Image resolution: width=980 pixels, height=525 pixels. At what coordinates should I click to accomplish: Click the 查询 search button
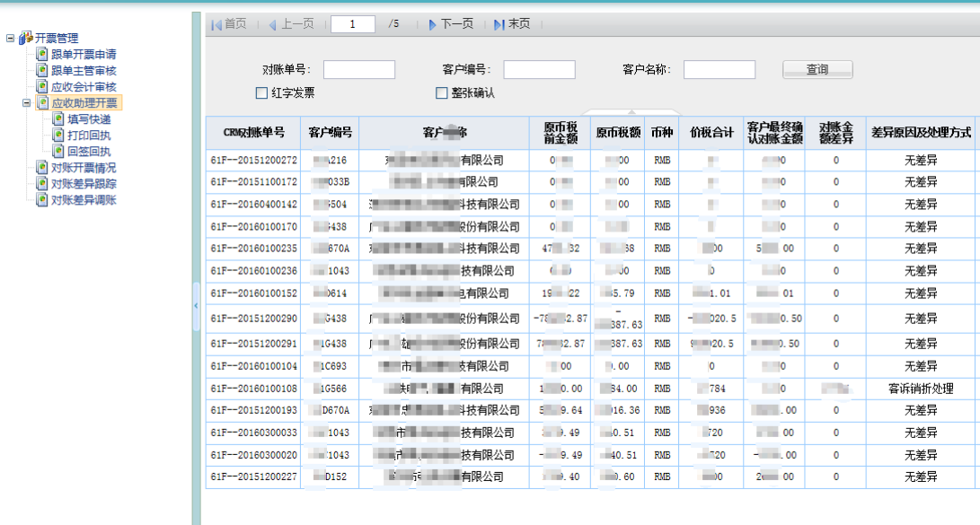(x=817, y=69)
